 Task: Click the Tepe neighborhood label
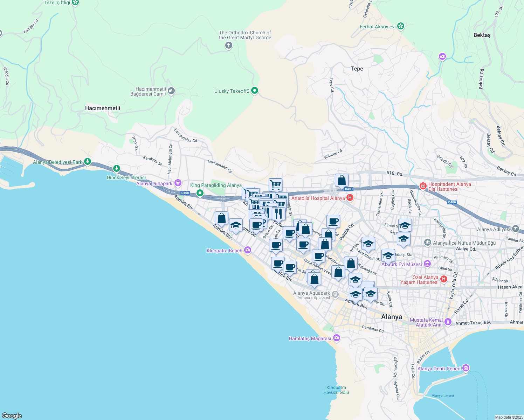pos(357,69)
